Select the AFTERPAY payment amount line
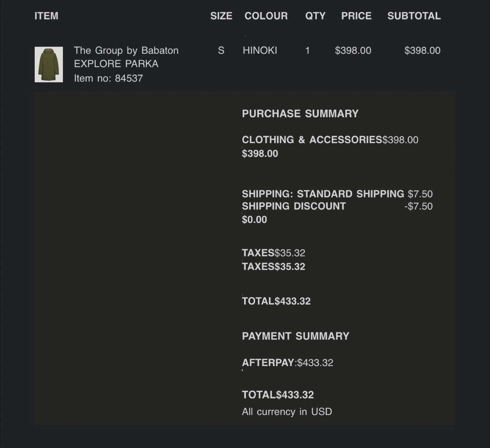 [x=288, y=363]
